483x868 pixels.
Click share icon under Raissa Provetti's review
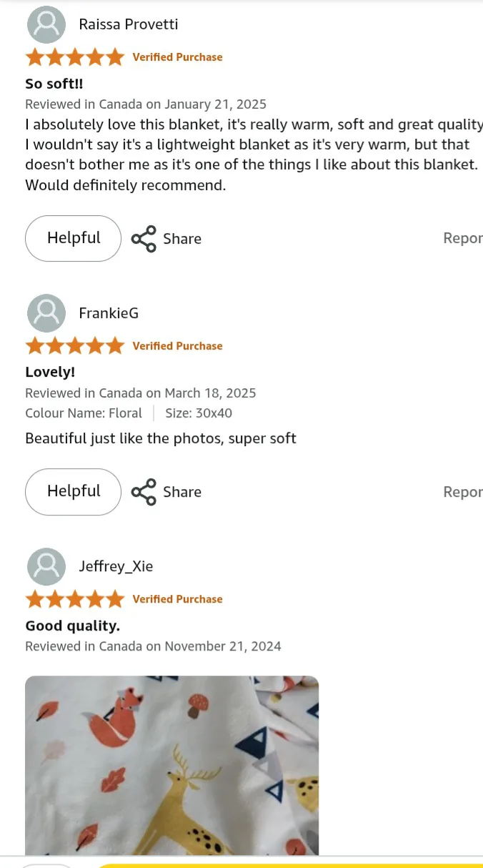144,239
